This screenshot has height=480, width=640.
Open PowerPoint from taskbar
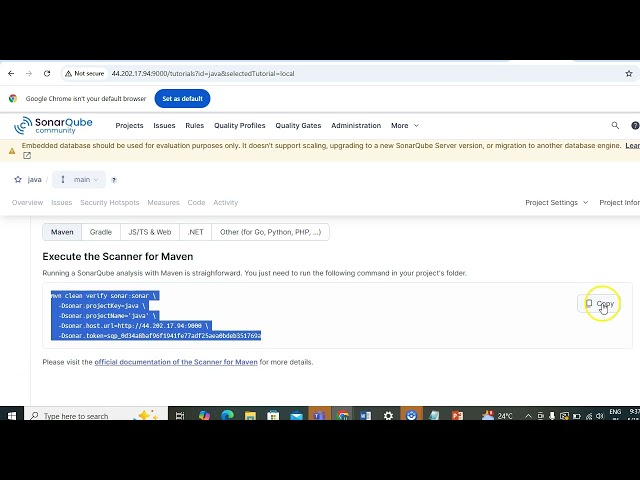(x=457, y=415)
